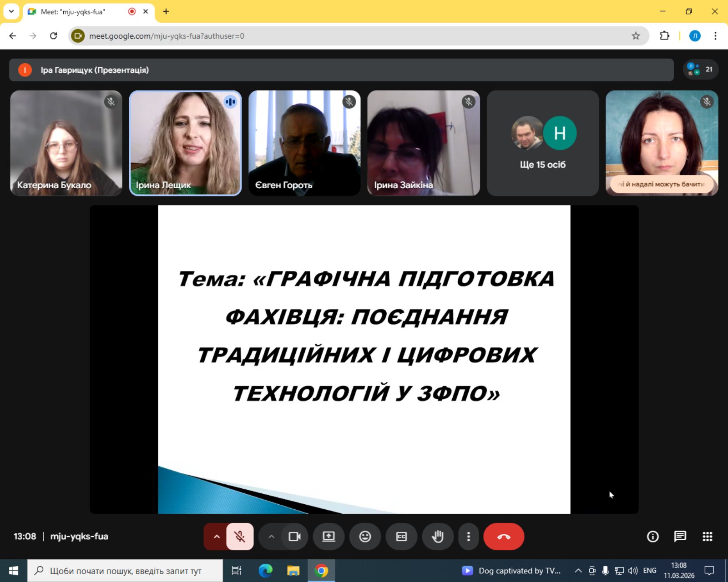
Task: Open the in-call chat messages panel
Action: [x=680, y=537]
